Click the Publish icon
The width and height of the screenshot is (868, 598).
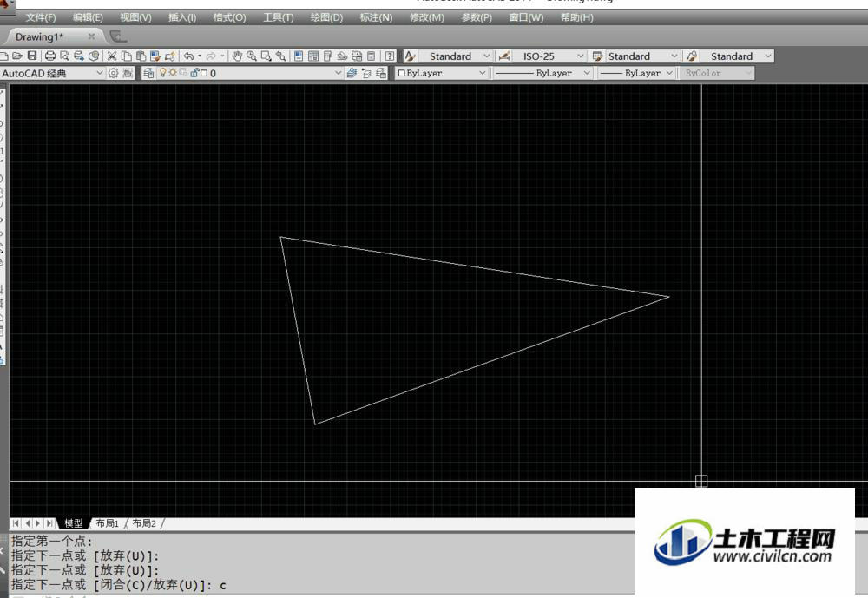[79, 56]
